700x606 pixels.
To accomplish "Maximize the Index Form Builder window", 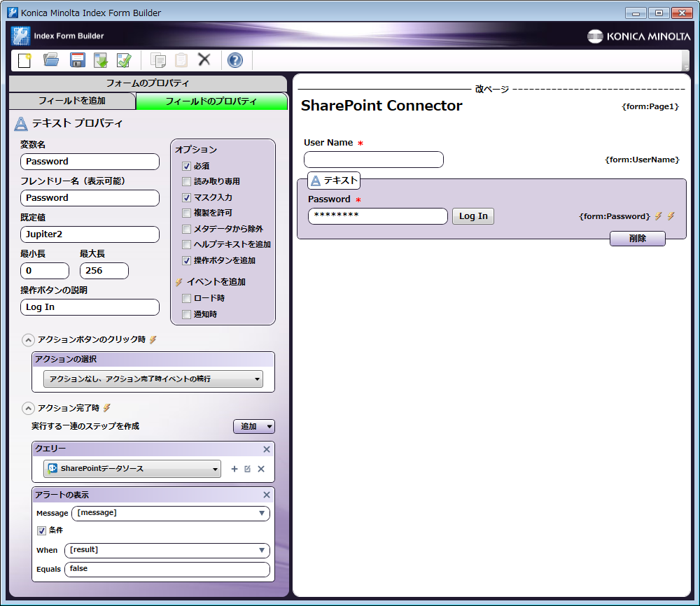I will pos(659,13).
